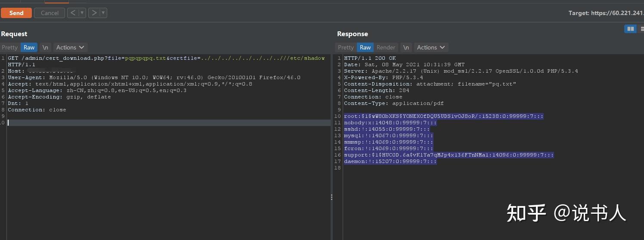Image resolution: width=644 pixels, height=240 pixels.
Task: Toggle \n non-printable chars in Response
Action: click(x=406, y=47)
